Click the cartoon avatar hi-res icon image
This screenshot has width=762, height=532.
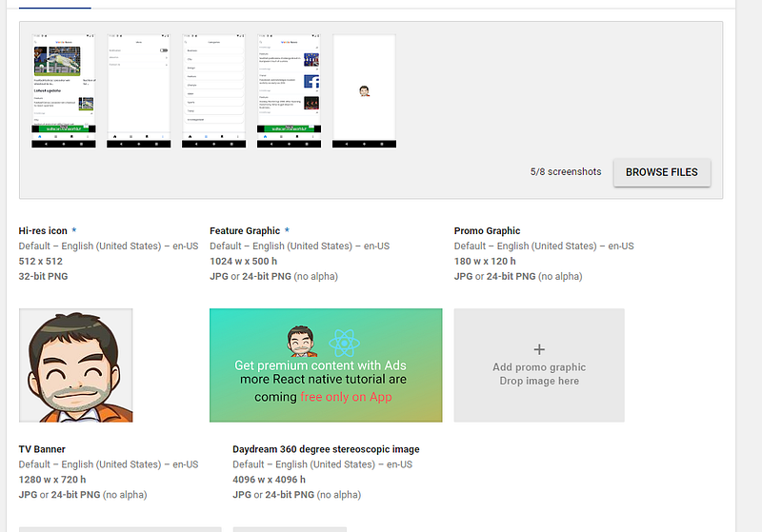click(x=76, y=365)
